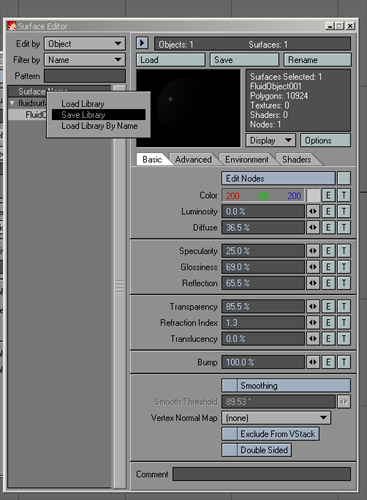The image size is (367, 500).
Task: Switch to the Shaders tab
Action: click(x=296, y=160)
